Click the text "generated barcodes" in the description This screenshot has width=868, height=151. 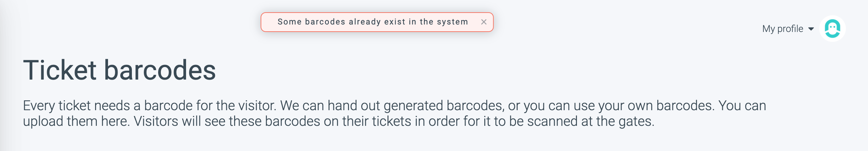[443, 106]
